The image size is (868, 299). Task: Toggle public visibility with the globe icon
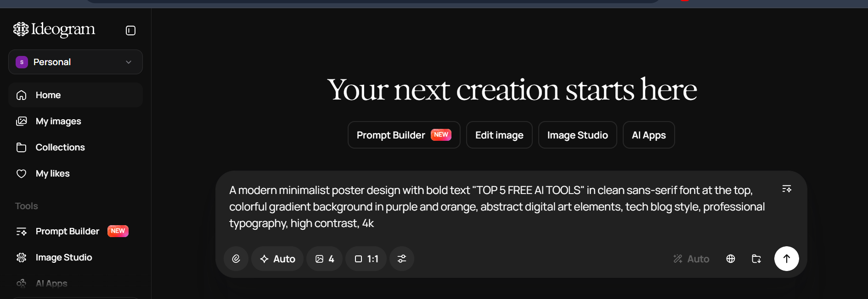[731, 259]
